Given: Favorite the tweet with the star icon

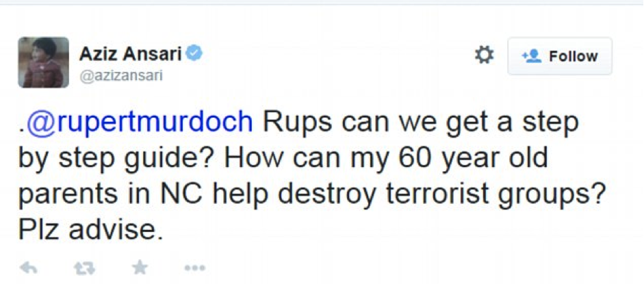Looking at the screenshot, I should [x=140, y=268].
